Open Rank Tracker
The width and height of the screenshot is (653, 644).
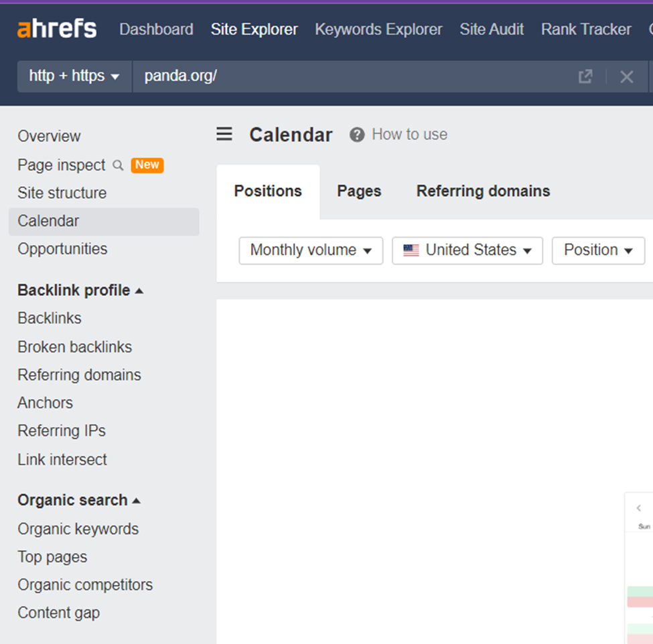point(586,29)
